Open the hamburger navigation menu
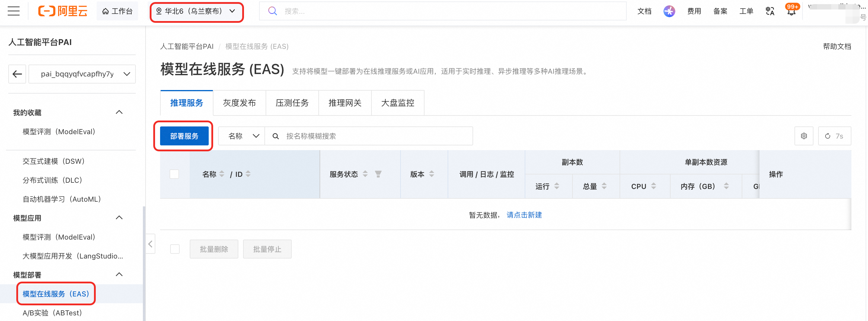Viewport: 868px width, 321px height. [x=13, y=11]
